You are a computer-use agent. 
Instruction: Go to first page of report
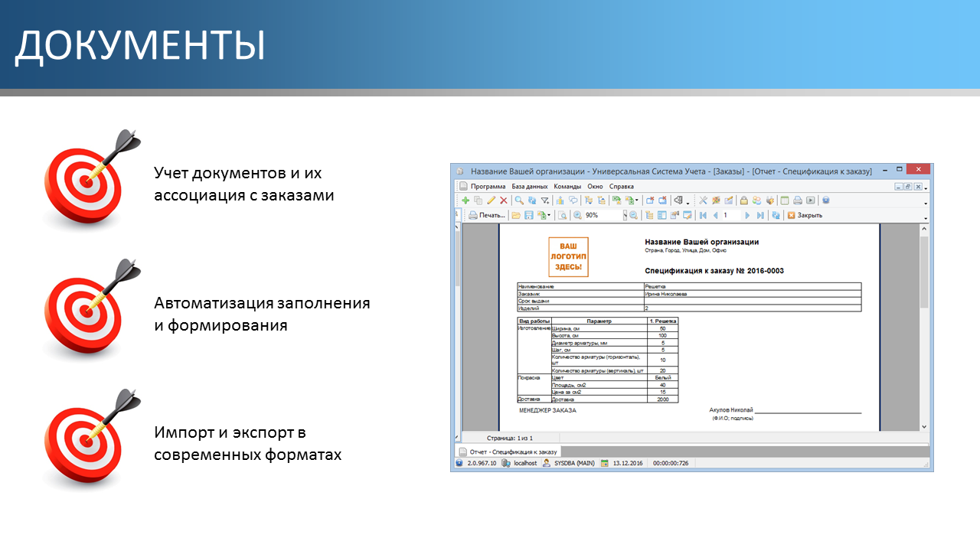click(x=703, y=216)
